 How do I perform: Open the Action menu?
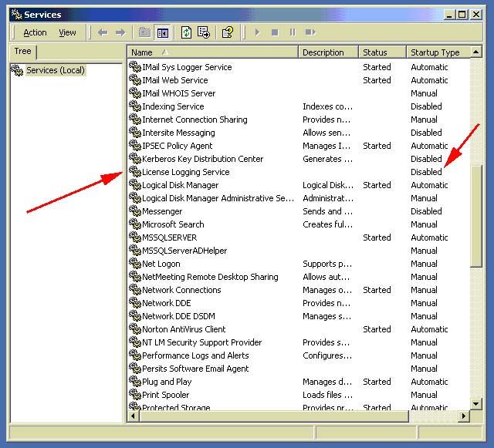pos(35,32)
